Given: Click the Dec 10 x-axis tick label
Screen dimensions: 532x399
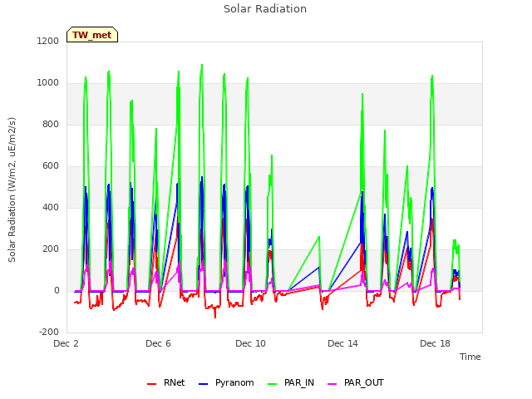Looking at the screenshot, I should click(x=250, y=343).
